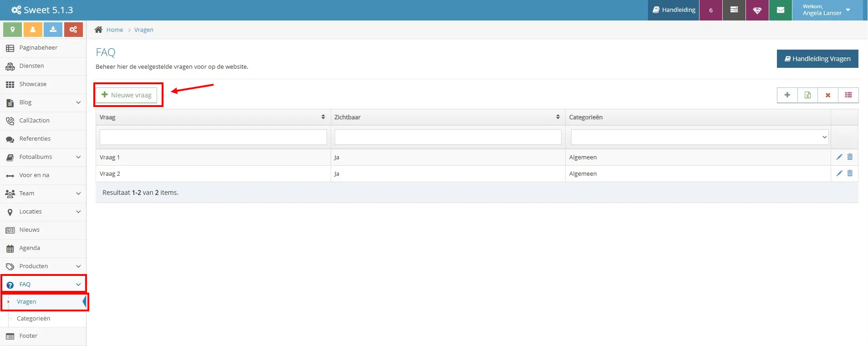Open Paginabeheer in the sidebar
This screenshot has height=346, width=868.
pos(43,48)
